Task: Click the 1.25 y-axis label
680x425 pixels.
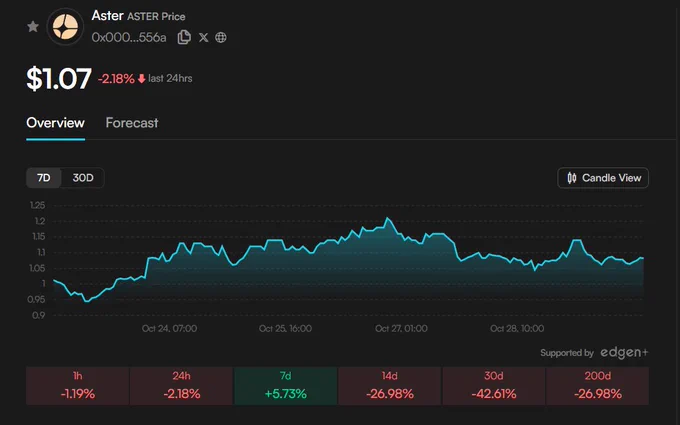Action: pos(38,205)
